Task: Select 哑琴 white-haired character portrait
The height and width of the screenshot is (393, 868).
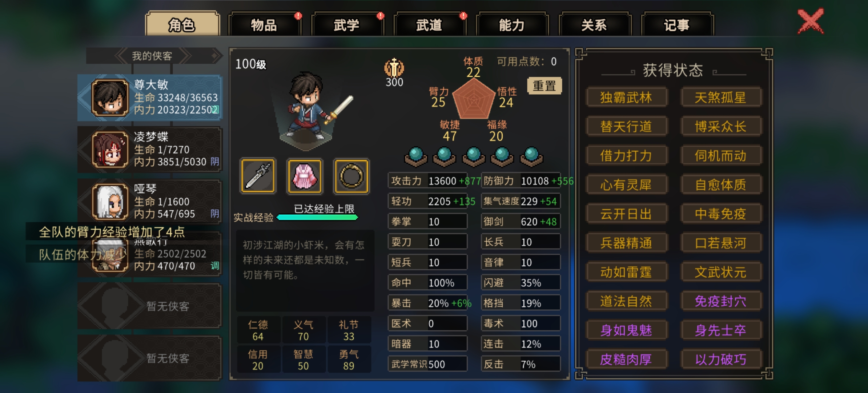Action: (110, 201)
